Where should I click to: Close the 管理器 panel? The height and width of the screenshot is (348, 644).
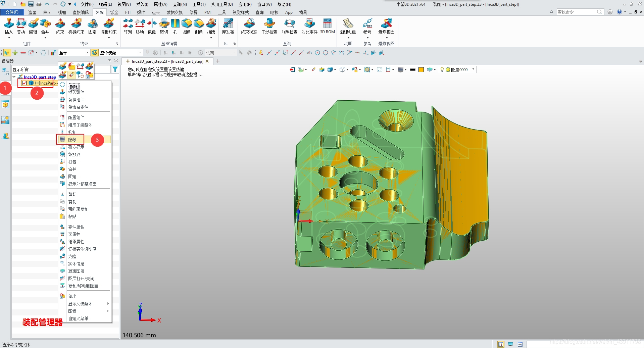116,61
